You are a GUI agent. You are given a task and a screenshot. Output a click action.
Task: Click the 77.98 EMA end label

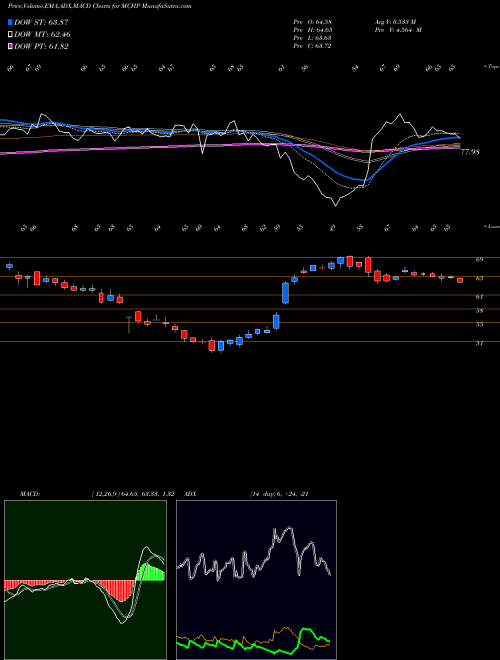(470, 152)
